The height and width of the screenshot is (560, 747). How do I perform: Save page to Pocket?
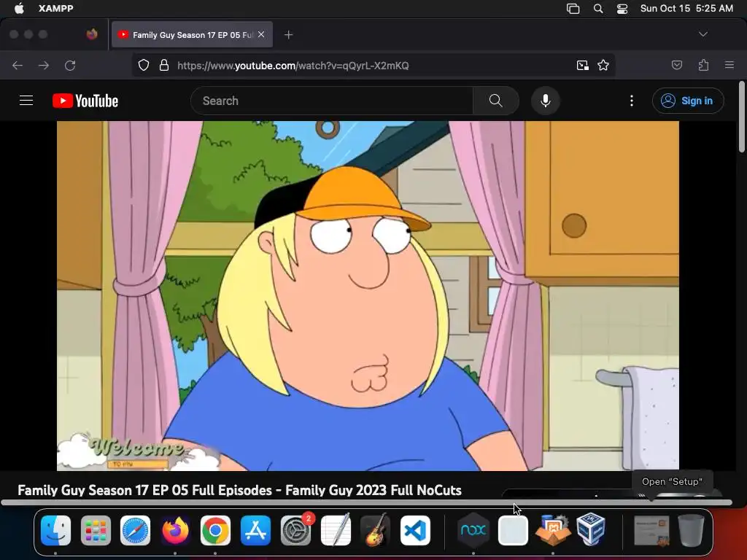click(x=676, y=65)
